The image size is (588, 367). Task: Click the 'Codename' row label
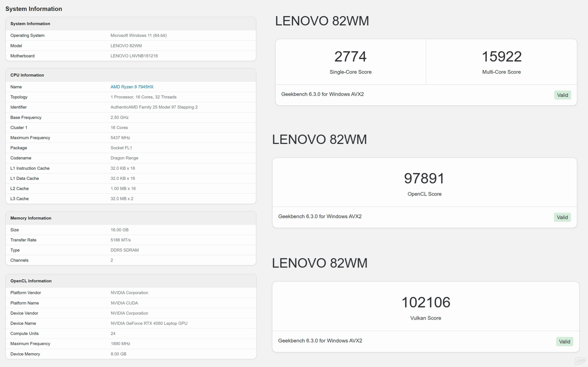(21, 158)
